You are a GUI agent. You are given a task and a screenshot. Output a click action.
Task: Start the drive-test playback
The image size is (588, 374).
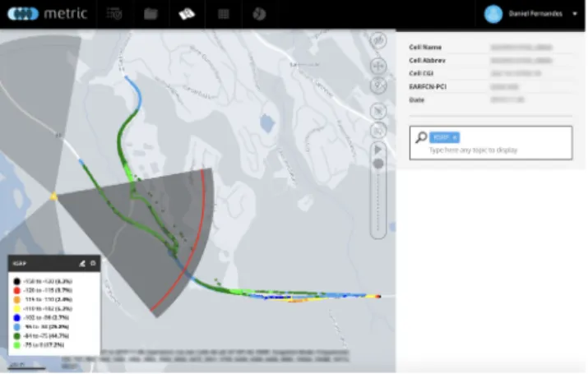pos(378,150)
